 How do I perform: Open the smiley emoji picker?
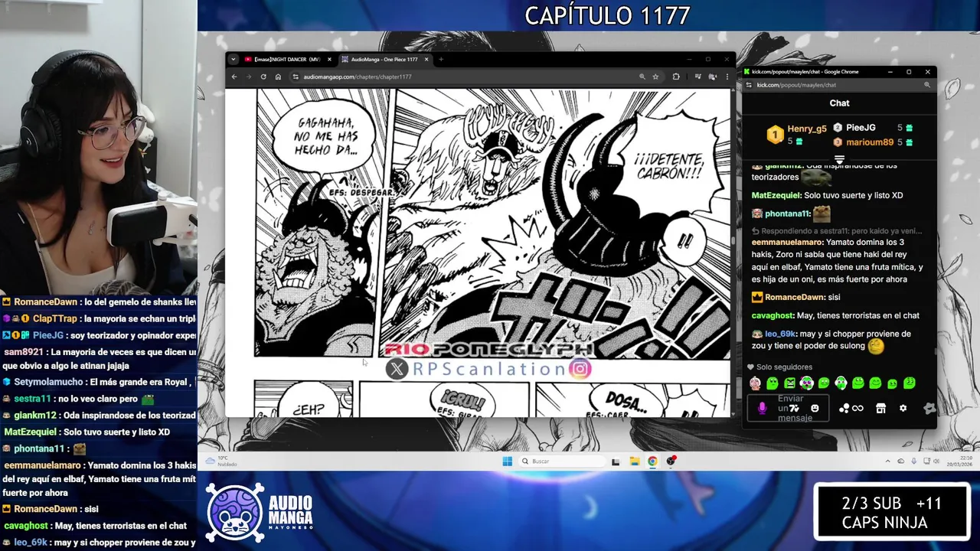815,409
